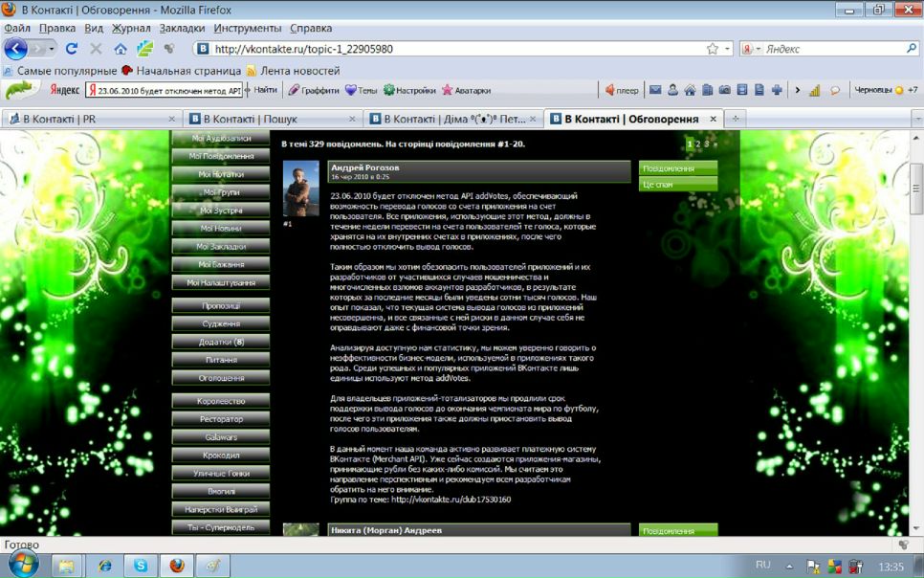Open the Настройки gear in toolbar
The width and height of the screenshot is (924, 578).
tap(409, 91)
